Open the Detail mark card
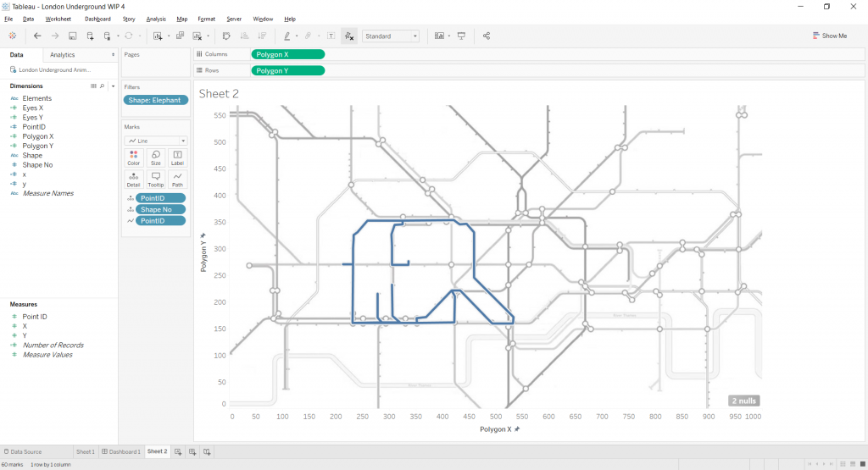The height and width of the screenshot is (470, 868). [x=133, y=180]
